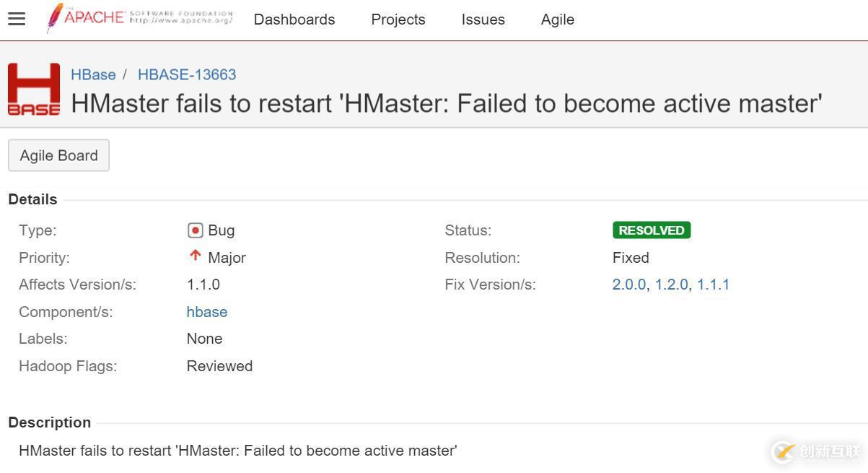
Task: Click the RESOLVED status badge
Action: pyautogui.click(x=652, y=230)
